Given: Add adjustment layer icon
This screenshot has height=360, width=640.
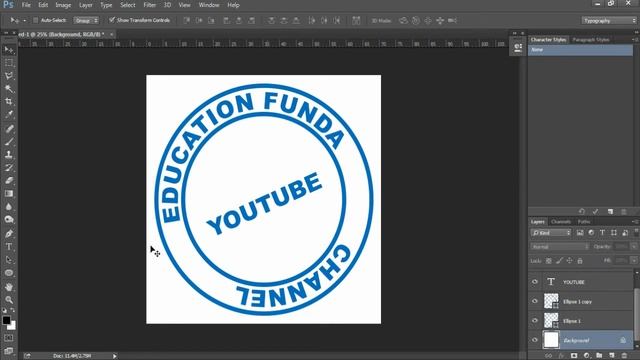Looking at the screenshot, I should pyautogui.click(x=587, y=356).
